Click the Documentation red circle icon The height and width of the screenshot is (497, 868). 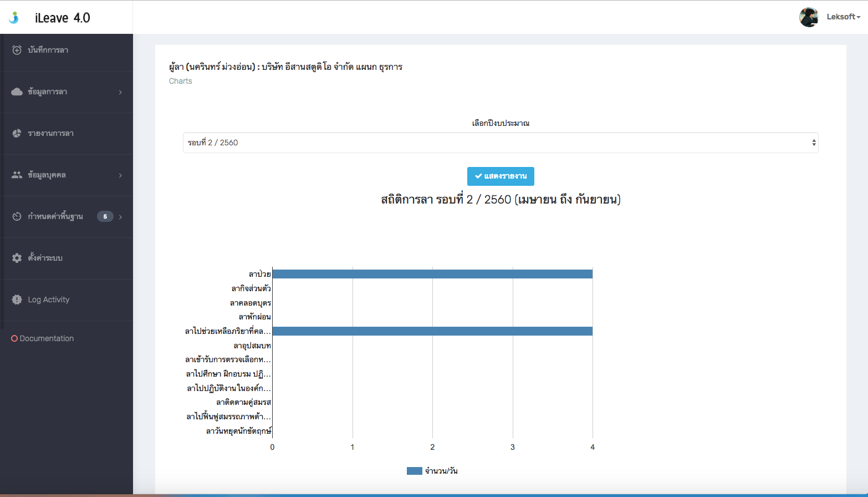click(x=14, y=338)
